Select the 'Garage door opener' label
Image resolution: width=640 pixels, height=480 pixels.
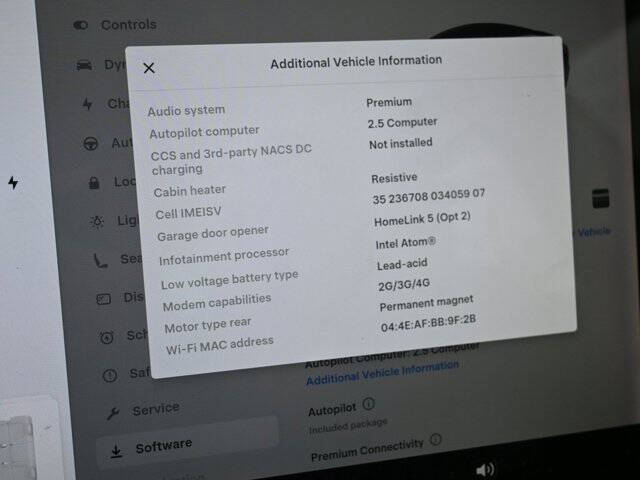213,233
